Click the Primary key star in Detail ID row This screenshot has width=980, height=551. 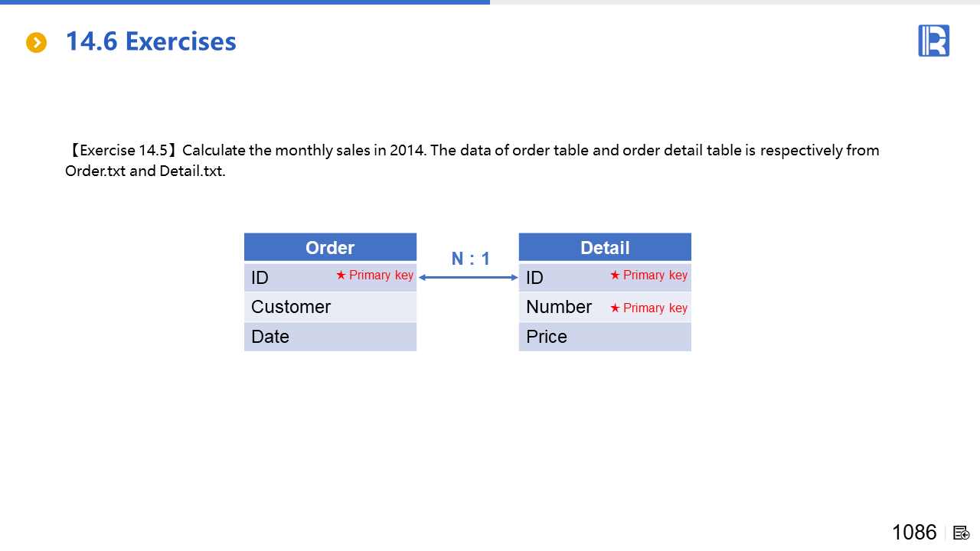[616, 275]
